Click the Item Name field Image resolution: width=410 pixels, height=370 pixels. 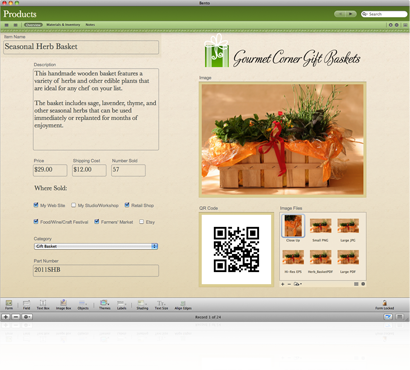(81, 47)
